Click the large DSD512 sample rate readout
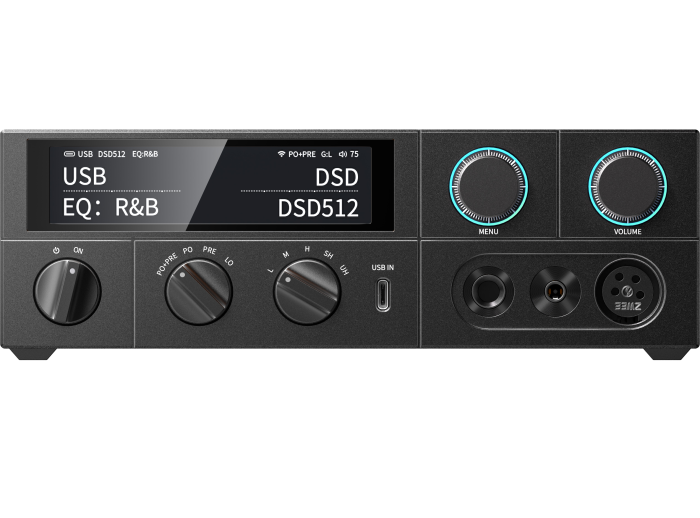 point(318,208)
